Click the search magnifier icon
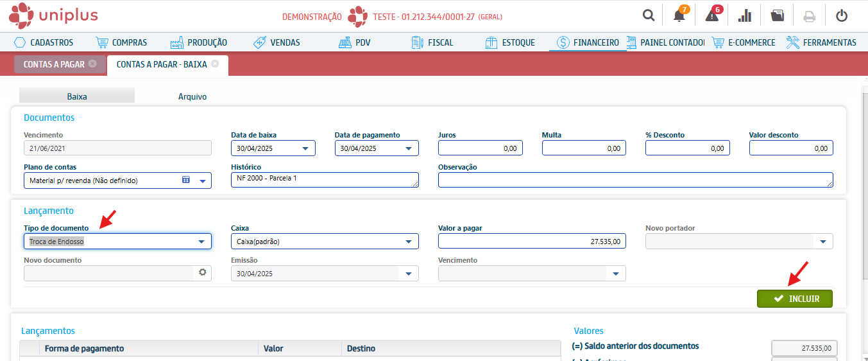868x361 pixels. pos(649,16)
